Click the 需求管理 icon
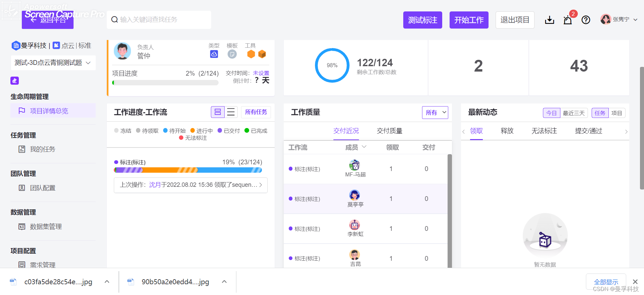Image resolution: width=644 pixels, height=295 pixels. click(x=22, y=265)
